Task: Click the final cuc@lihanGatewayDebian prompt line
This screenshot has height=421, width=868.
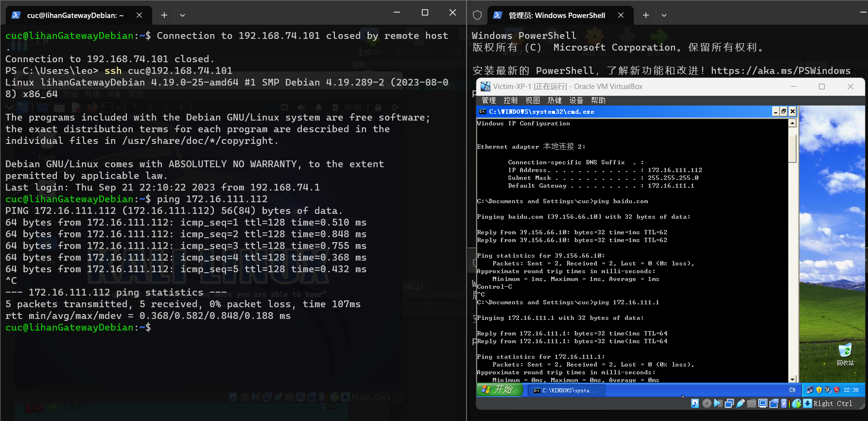Action: (x=78, y=327)
